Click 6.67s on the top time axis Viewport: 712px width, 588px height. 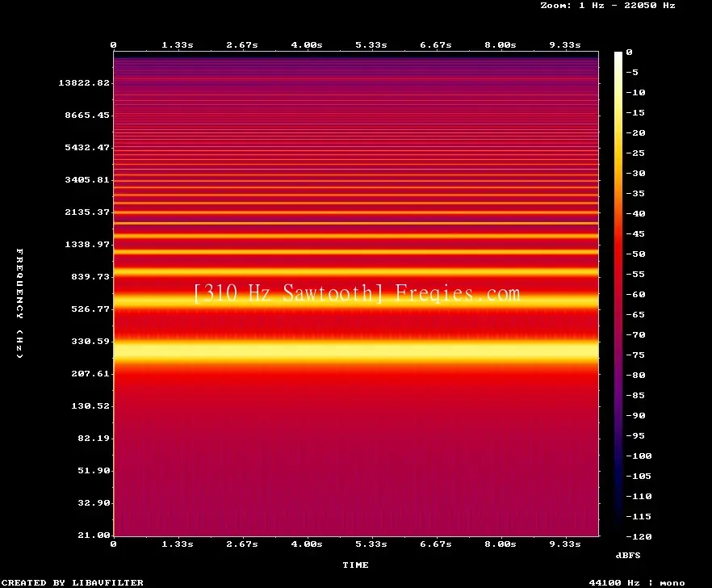436,45
